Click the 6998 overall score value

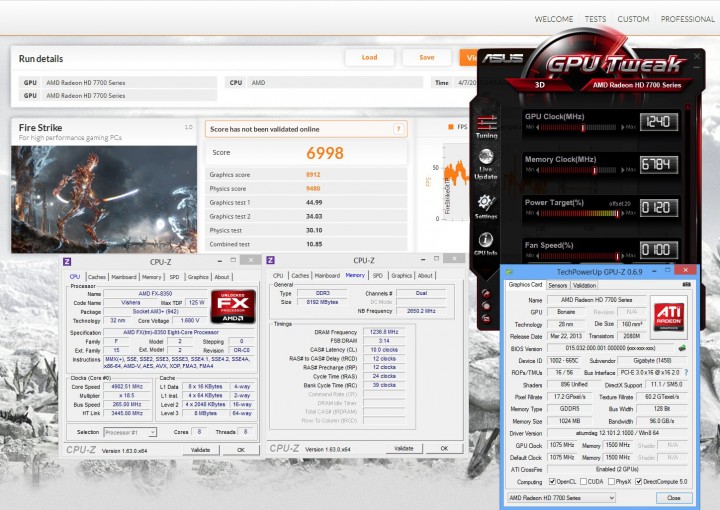pos(325,153)
